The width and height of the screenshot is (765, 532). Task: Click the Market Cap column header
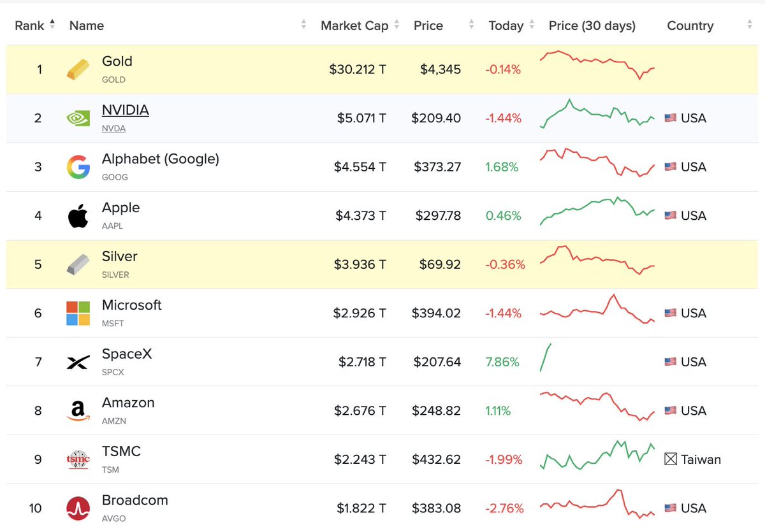coord(354,25)
